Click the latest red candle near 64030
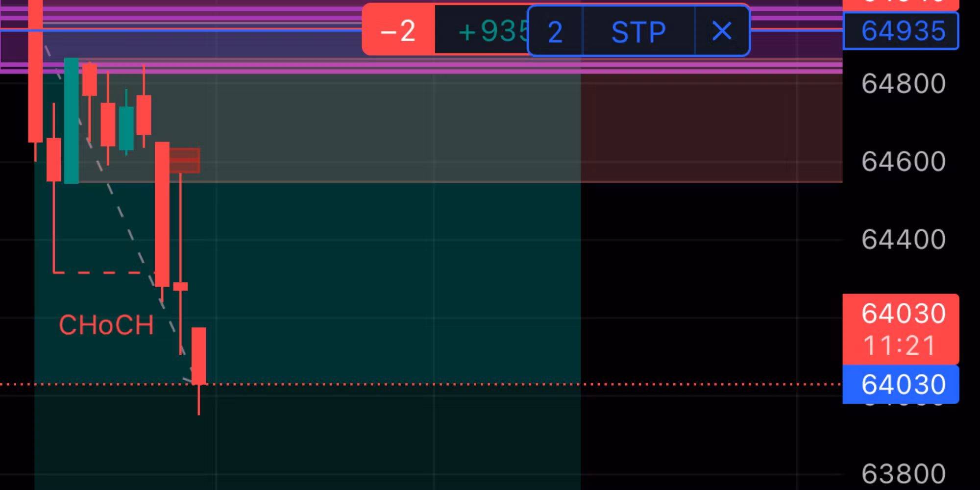Screen dimensions: 980x490 click(x=198, y=355)
